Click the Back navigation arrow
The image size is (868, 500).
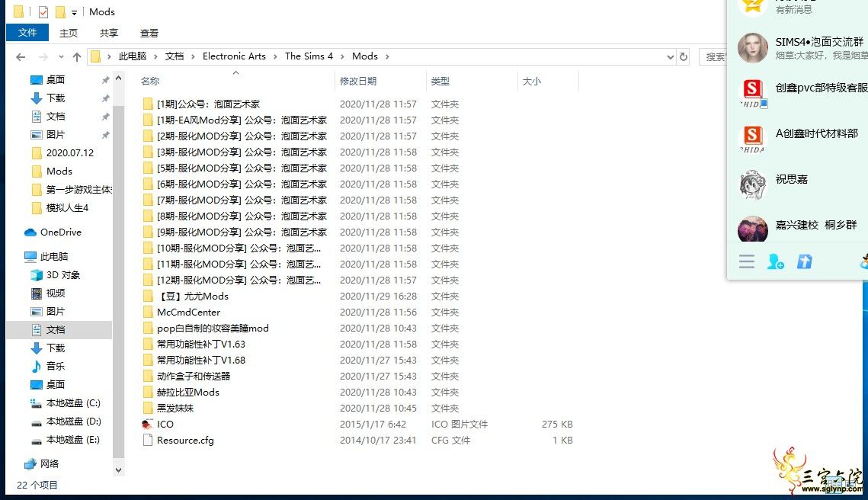tap(21, 56)
